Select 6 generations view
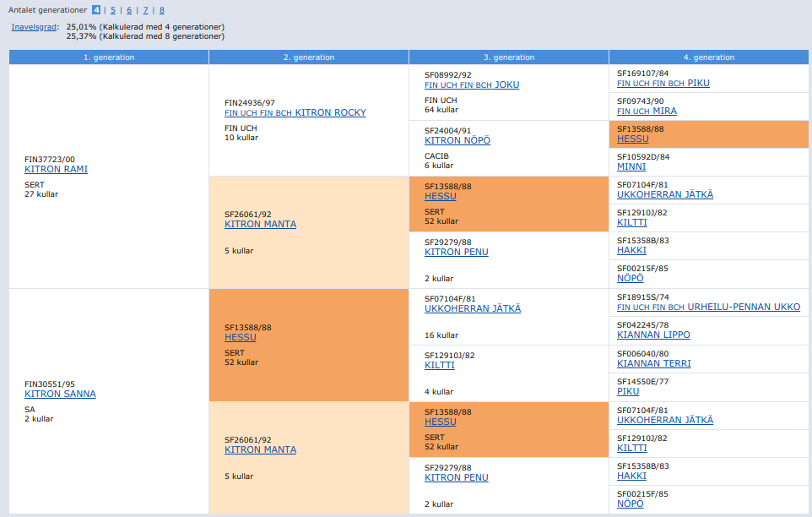The image size is (812, 517). [128, 11]
